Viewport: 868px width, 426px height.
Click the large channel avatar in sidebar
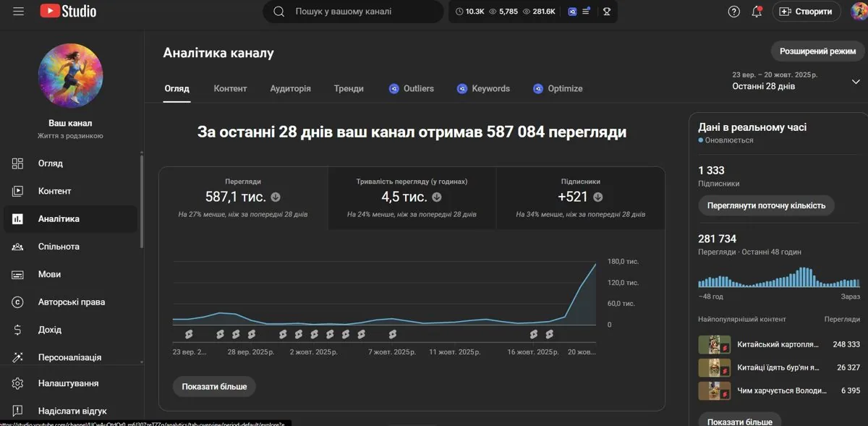(70, 75)
